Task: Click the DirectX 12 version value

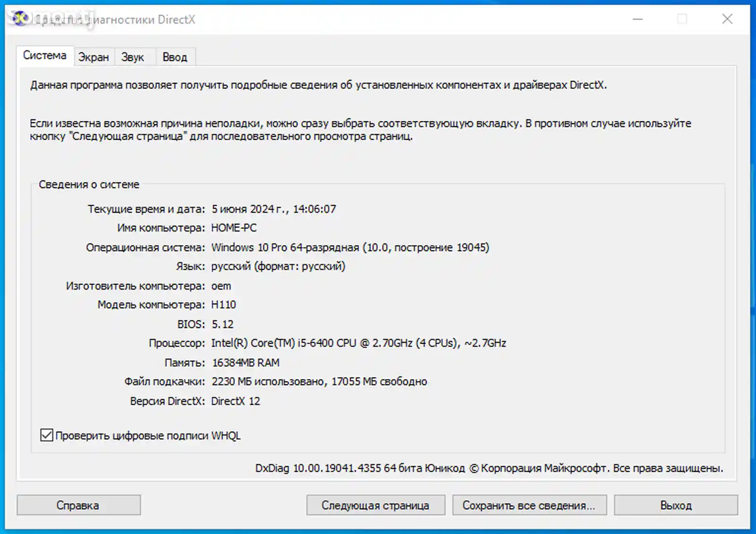Action: tap(236, 401)
